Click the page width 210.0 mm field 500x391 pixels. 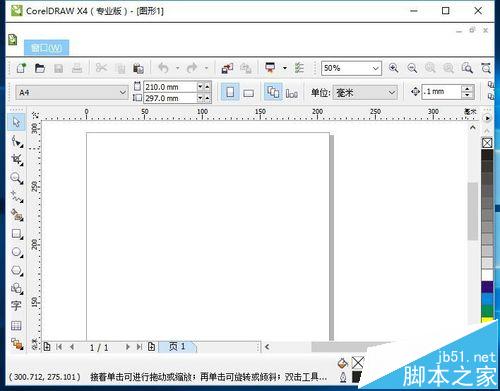click(170, 87)
